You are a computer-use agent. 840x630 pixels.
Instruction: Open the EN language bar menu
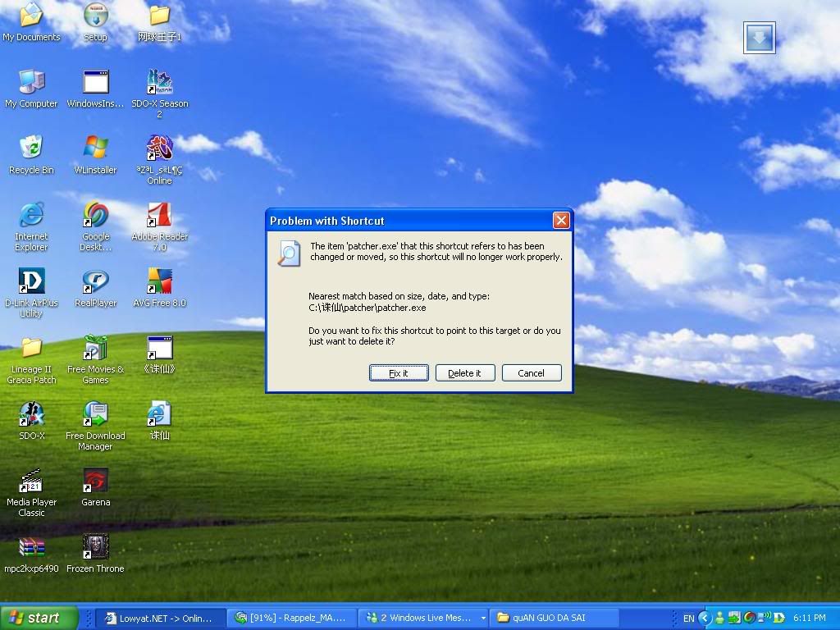coord(689,617)
